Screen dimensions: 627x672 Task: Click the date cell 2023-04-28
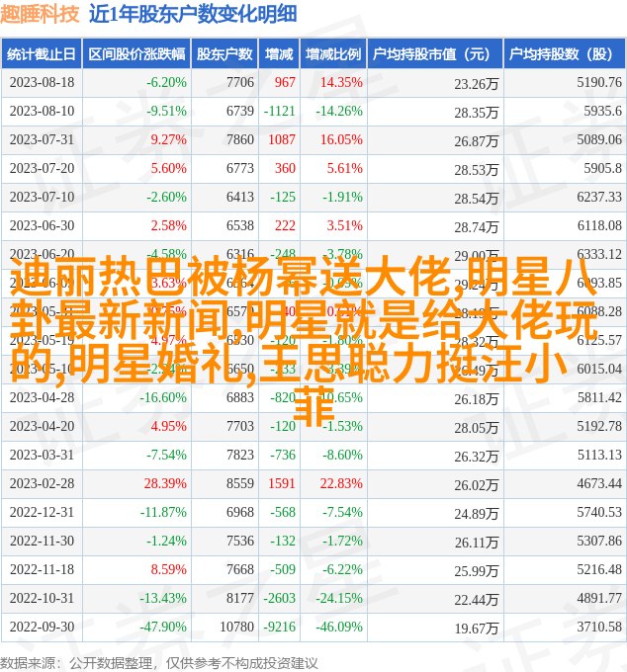click(42, 397)
